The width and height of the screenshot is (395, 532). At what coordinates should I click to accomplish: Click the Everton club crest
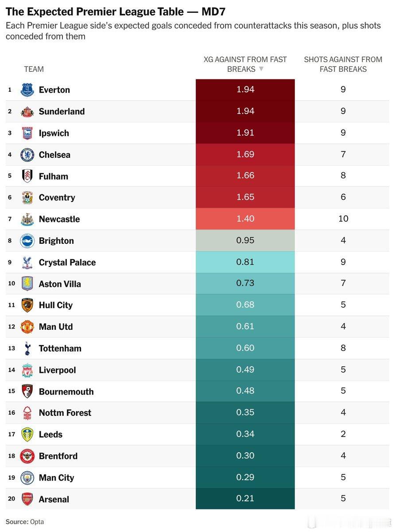(27, 90)
